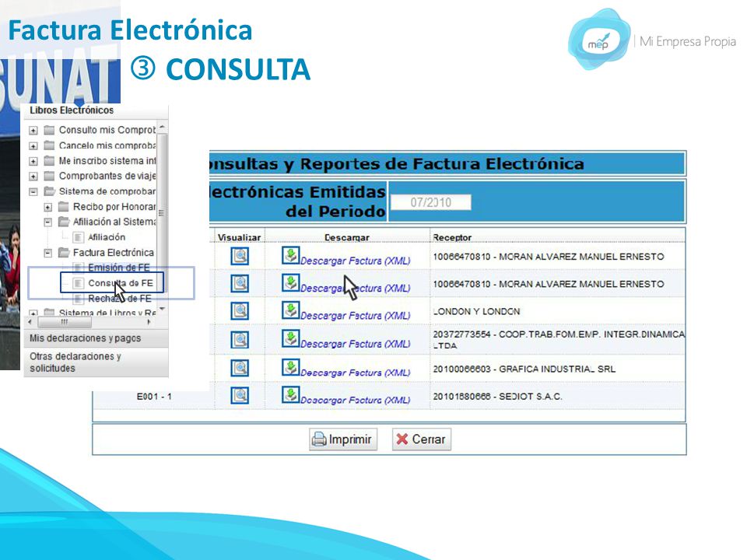Open Libros Electrónicos section header
Screen dimensions: 747x560
point(96,110)
